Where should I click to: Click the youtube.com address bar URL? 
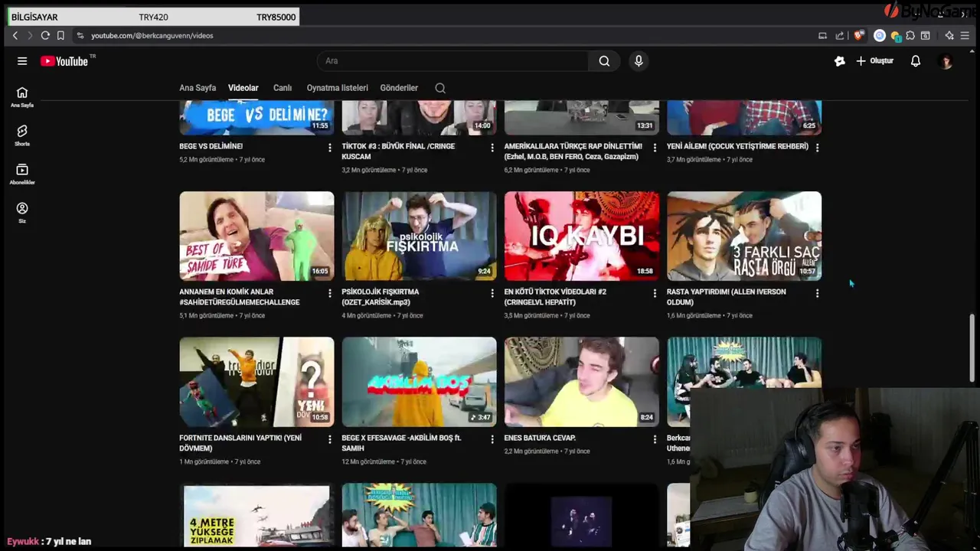click(x=152, y=35)
